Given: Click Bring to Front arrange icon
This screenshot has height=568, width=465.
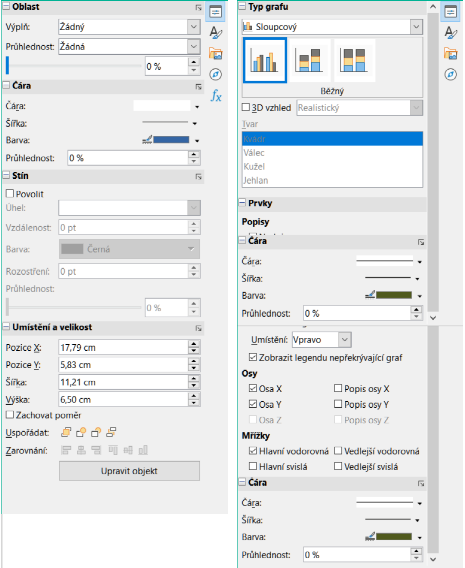Looking at the screenshot, I should point(66,432).
